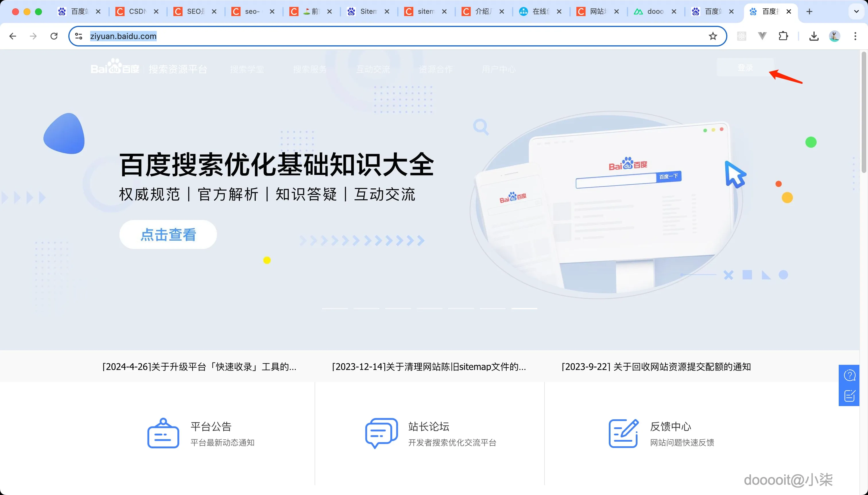Click the Baidu 搜索资源平台 logo

[115, 67]
